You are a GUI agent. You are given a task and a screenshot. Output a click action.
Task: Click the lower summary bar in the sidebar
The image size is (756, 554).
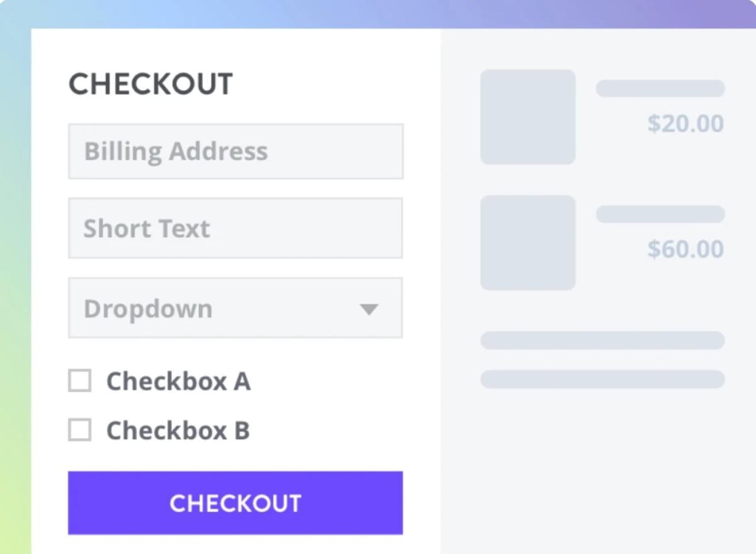602,379
